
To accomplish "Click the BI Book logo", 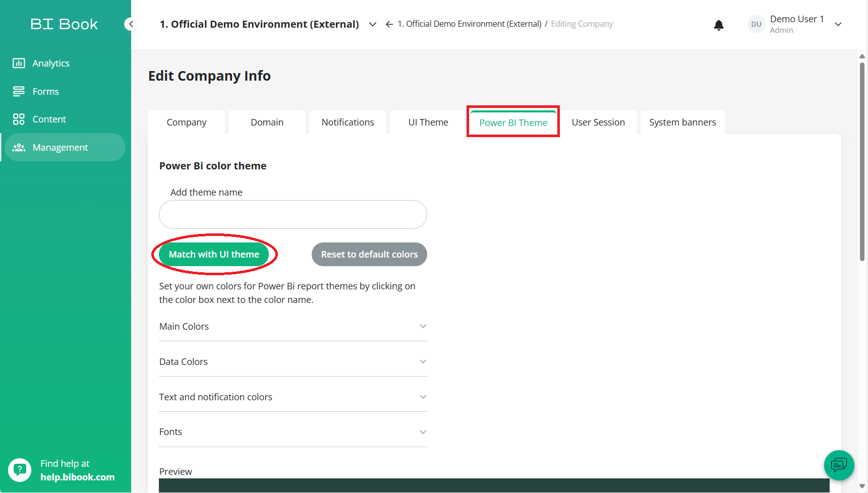I will (64, 24).
